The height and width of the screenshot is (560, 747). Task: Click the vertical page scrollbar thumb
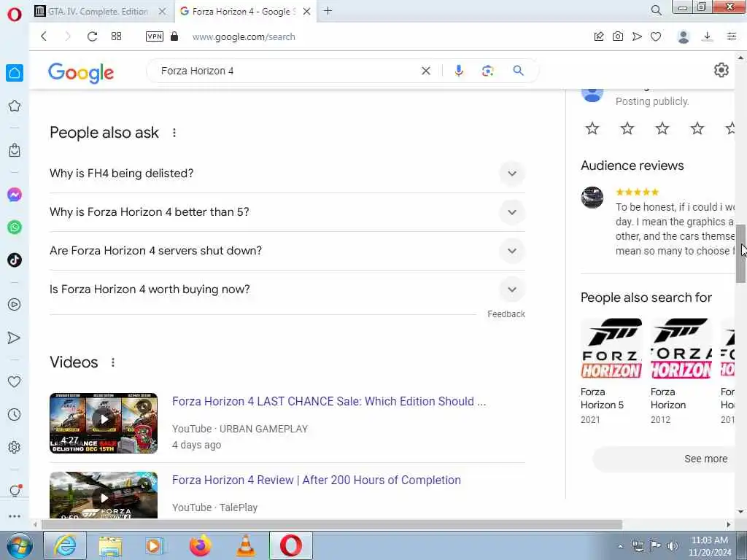[x=740, y=254]
